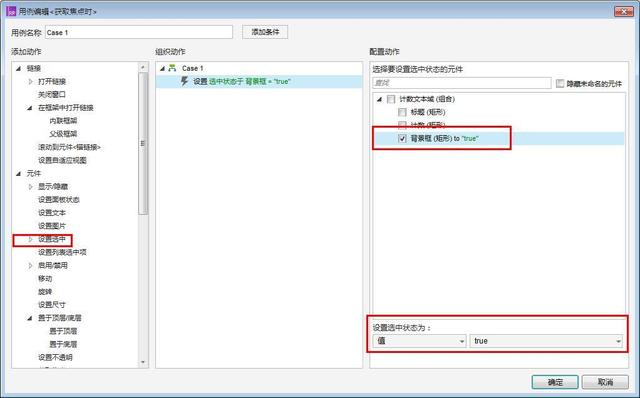640x398 pixels.
Task: Click the Axure app icon in title bar
Action: (x=11, y=11)
